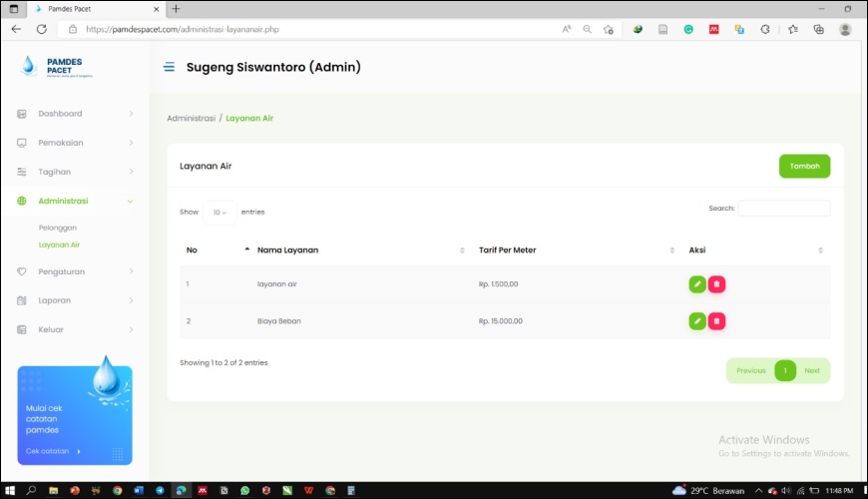Click the delete icon for Biaya Beban row
The height and width of the screenshot is (499, 868).
click(x=716, y=321)
